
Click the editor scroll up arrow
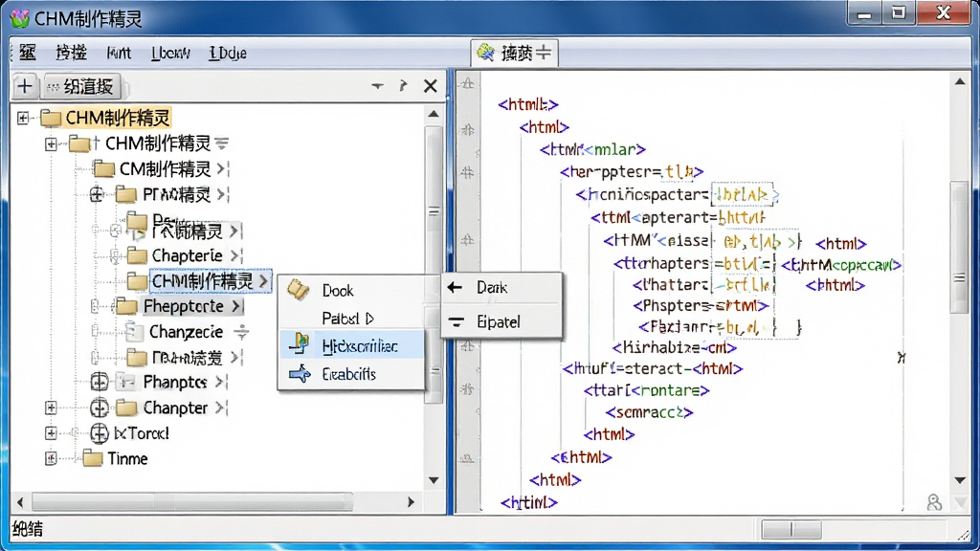tap(961, 81)
